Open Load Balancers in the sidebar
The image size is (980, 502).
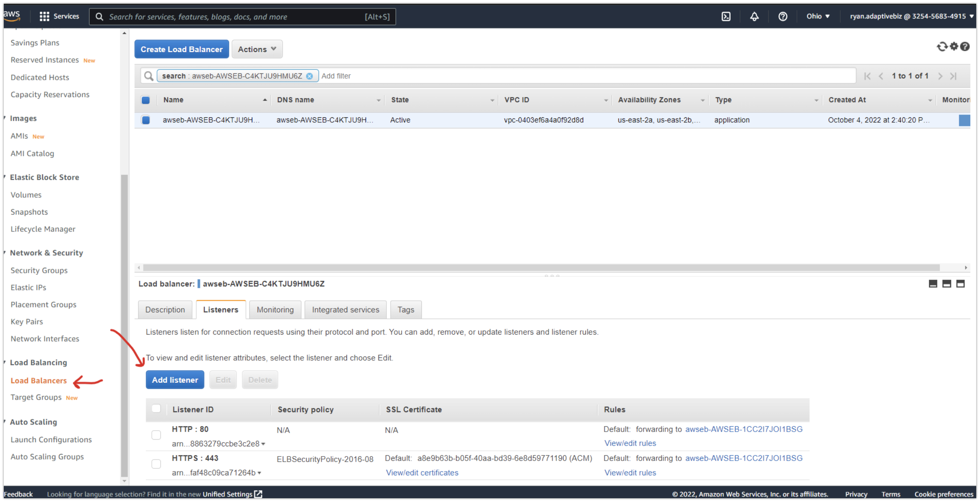pos(38,380)
